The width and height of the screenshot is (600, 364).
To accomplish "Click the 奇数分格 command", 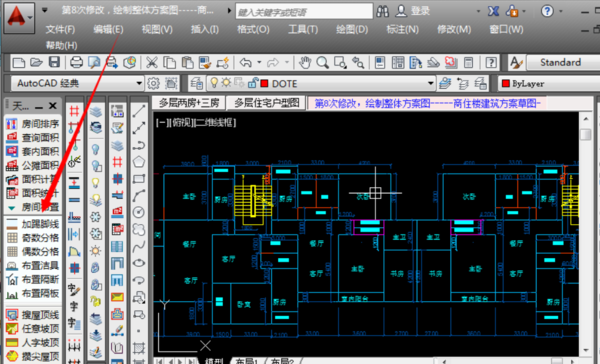I will (32, 238).
